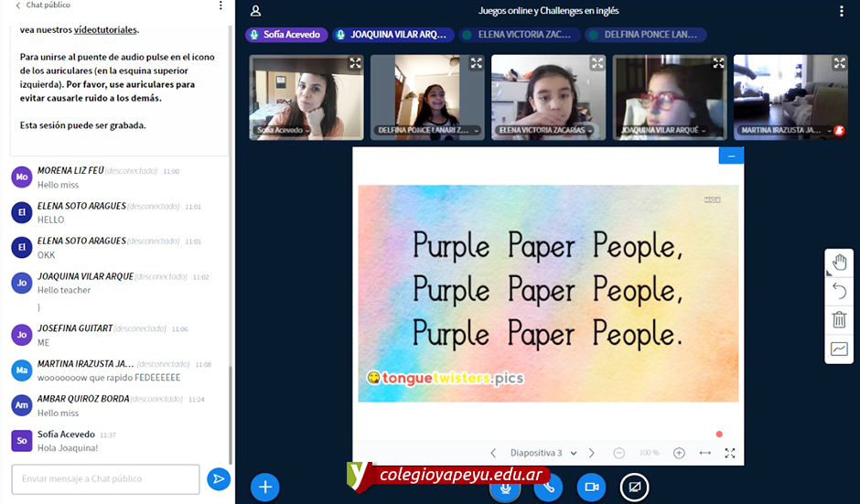Toggle webcam sharing button
This screenshot has height=504, width=860.
click(591, 487)
